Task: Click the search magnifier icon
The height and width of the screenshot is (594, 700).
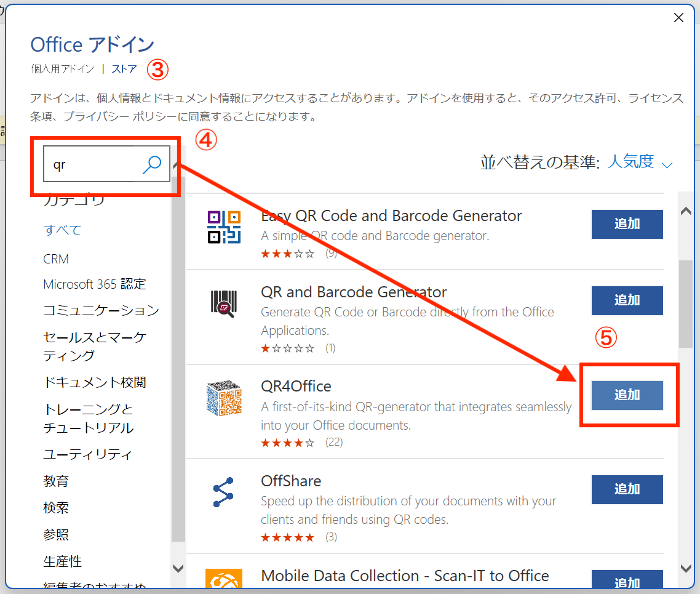Action: tap(151, 164)
